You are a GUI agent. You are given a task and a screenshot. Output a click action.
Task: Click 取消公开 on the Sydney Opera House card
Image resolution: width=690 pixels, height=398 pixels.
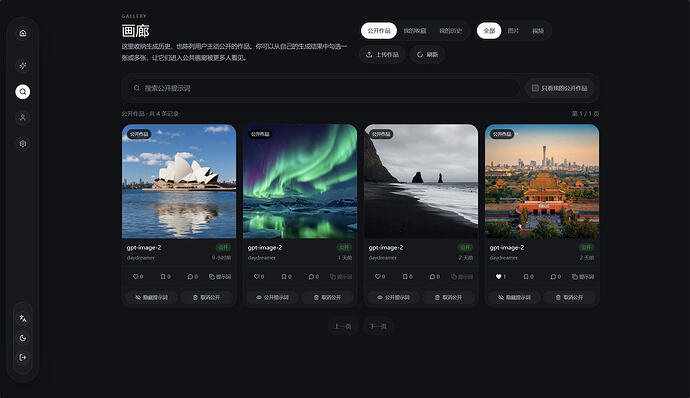[x=206, y=298]
